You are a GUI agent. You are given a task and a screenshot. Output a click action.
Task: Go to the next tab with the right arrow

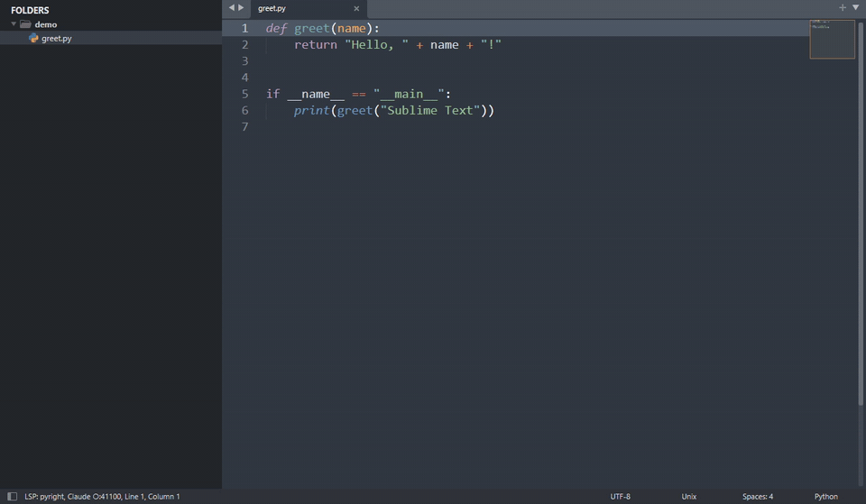click(x=241, y=8)
